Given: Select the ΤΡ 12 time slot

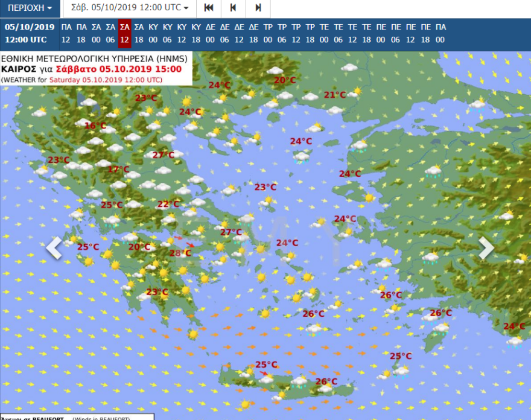Looking at the screenshot, I should click(x=296, y=33).
